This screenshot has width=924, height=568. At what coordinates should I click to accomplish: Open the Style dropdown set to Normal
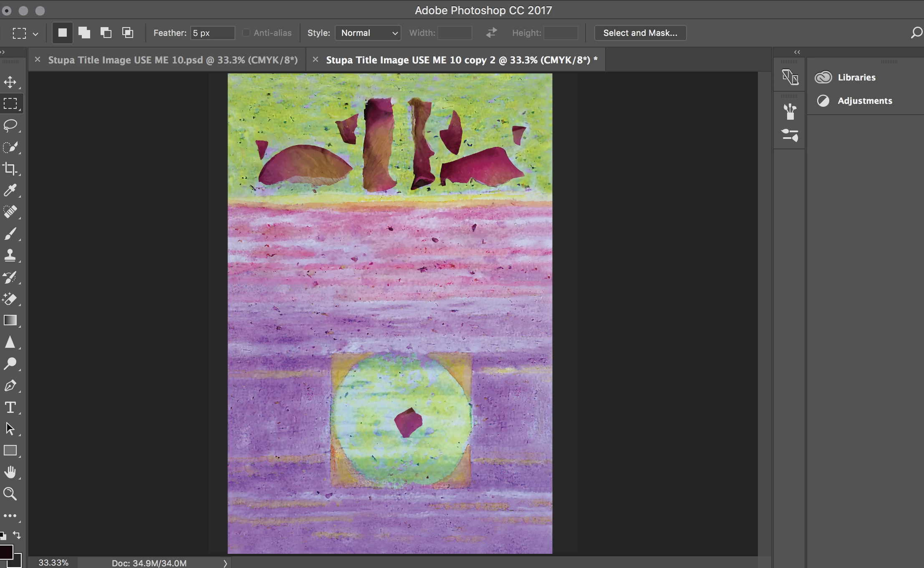click(x=368, y=33)
